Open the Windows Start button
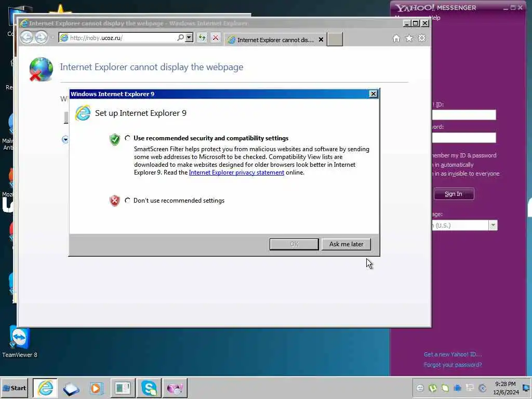 coord(14,388)
